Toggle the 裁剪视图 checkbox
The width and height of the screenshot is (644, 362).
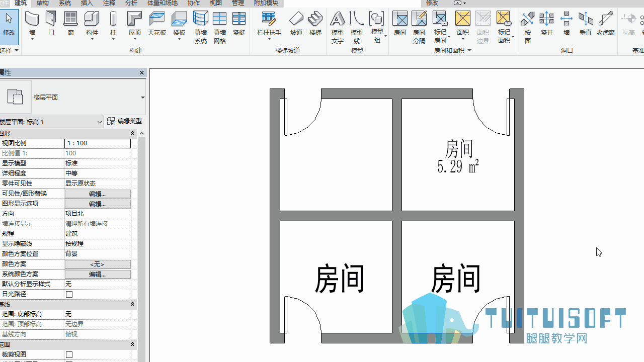(69, 354)
